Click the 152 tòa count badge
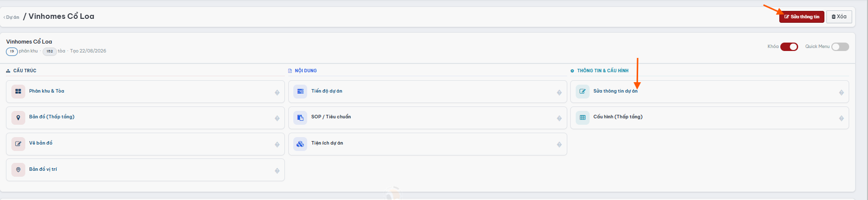This screenshot has width=868, height=200. [x=50, y=51]
